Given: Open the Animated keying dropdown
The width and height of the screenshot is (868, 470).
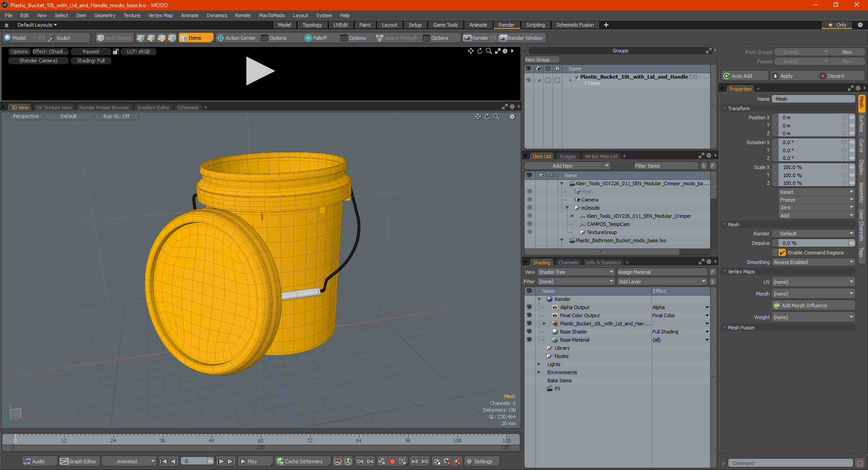Looking at the screenshot, I should pos(129,461).
